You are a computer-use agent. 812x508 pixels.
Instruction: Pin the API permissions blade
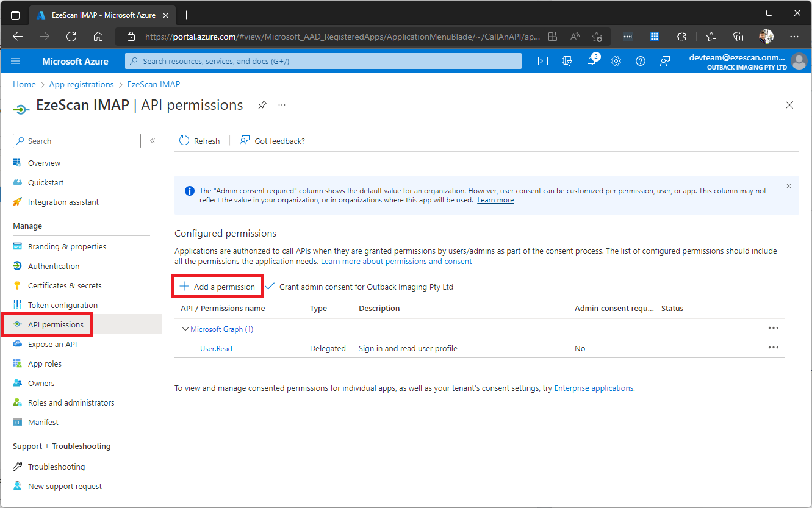point(262,105)
